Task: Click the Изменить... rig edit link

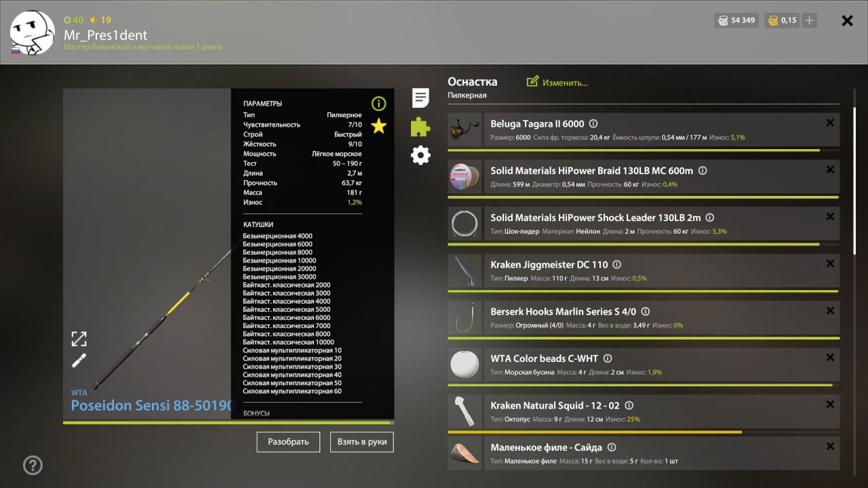Action: point(557,82)
